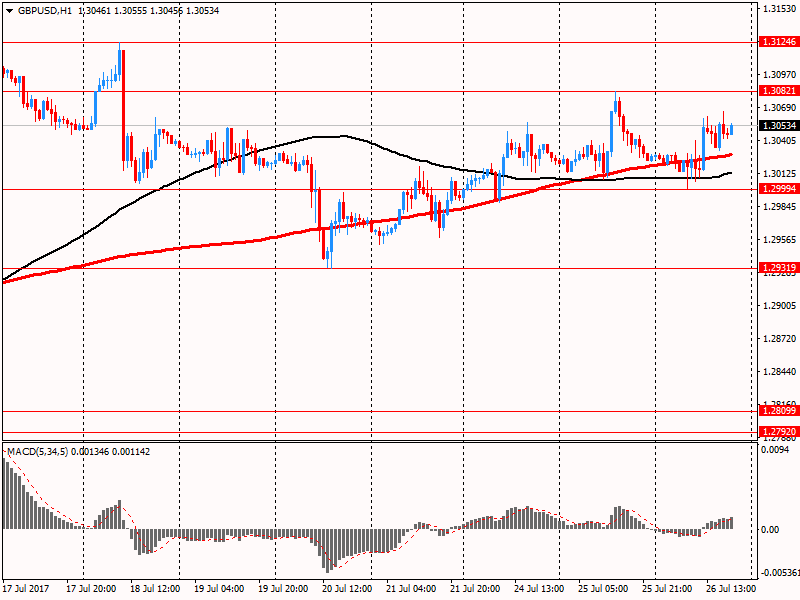The image size is (800, 600).
Task: Open the chart menu triangle beside GBPUSD,H1
Action: [9, 11]
